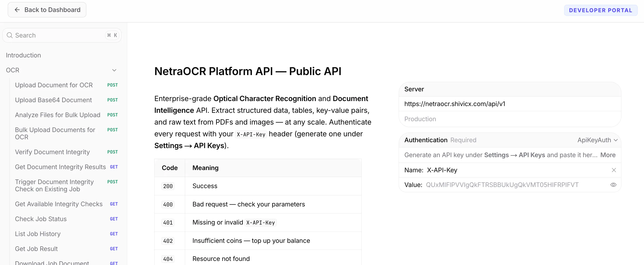Click the Bad request meaning text
The width and height of the screenshot is (644, 265).
249,204
